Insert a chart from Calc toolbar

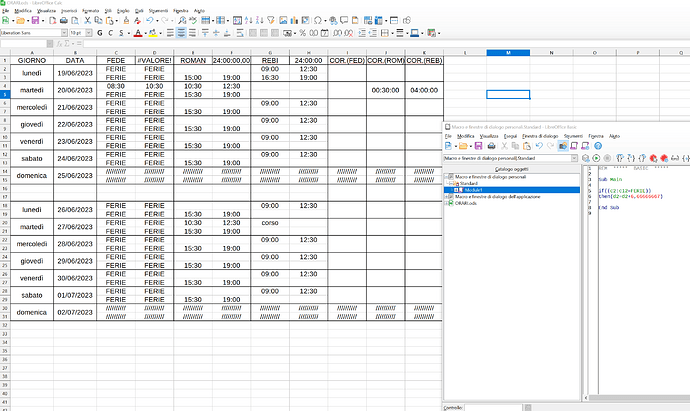[294, 20]
